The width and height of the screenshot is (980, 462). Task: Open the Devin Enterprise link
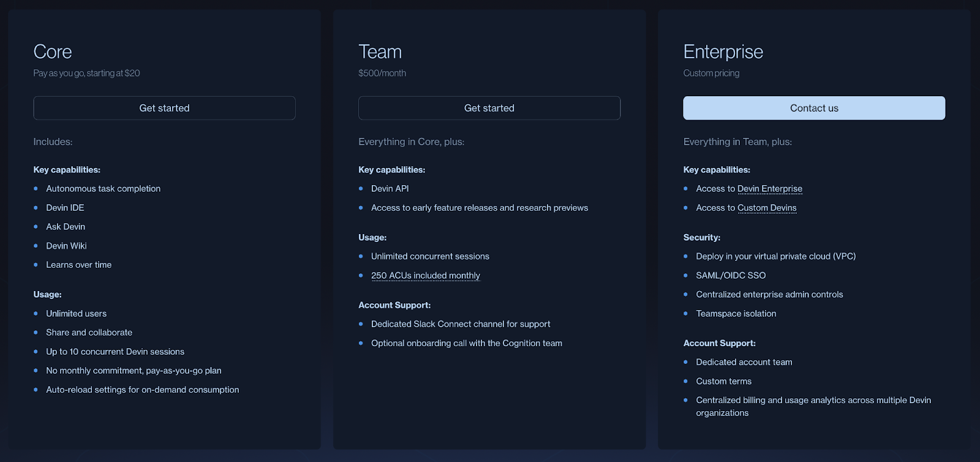coord(770,189)
